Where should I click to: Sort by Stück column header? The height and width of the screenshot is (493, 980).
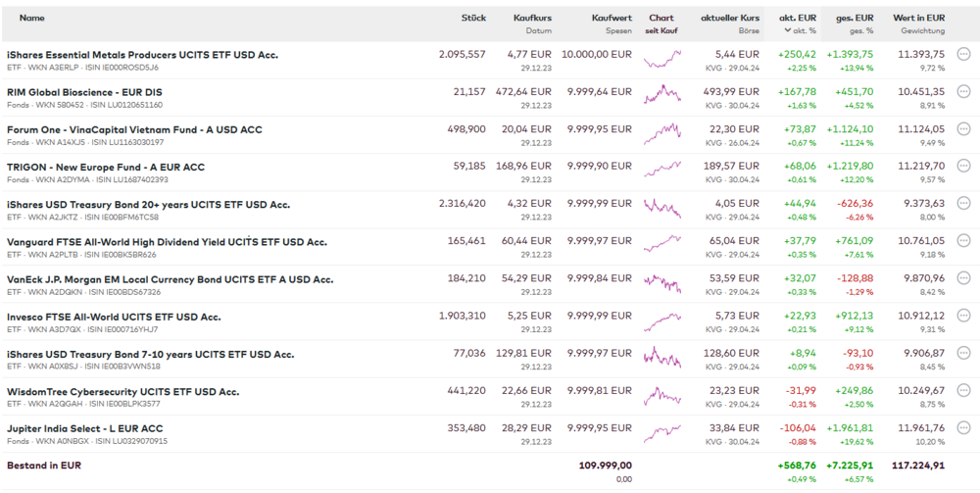tap(473, 18)
